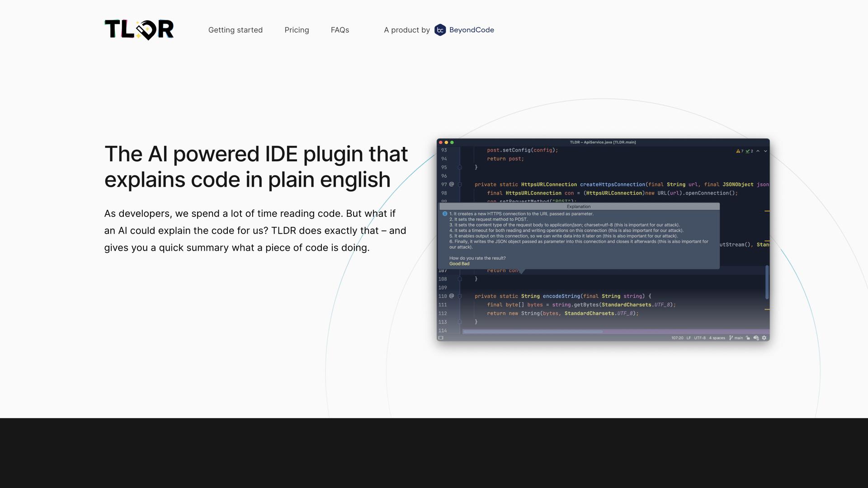868x488 pixels.
Task: Click the previous-problem up chevron
Action: click(758, 151)
